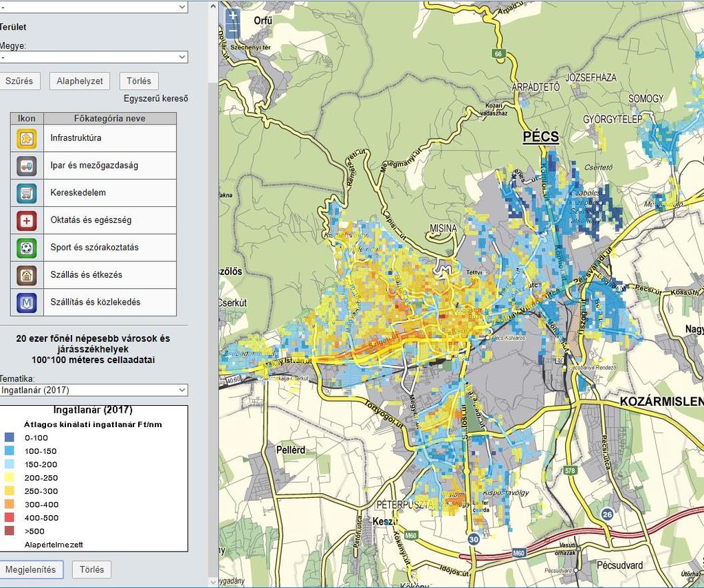The height and width of the screenshot is (588, 704).
Task: Click route 26 road marker on map
Action: pos(607,514)
